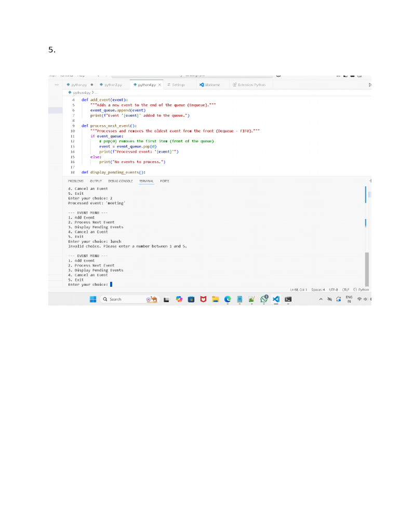
Task: Click the 'No events to process.' print line
Action: pyautogui.click(x=132, y=162)
